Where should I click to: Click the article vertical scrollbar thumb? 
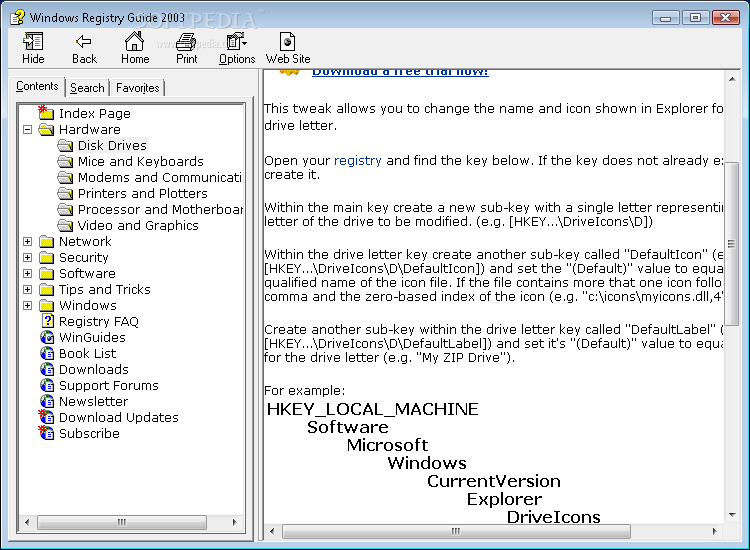[x=731, y=244]
